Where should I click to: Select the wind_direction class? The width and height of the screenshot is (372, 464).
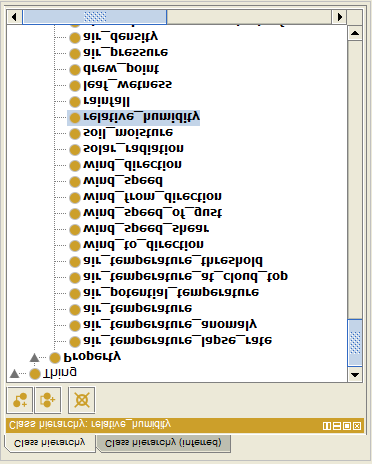tap(125, 165)
